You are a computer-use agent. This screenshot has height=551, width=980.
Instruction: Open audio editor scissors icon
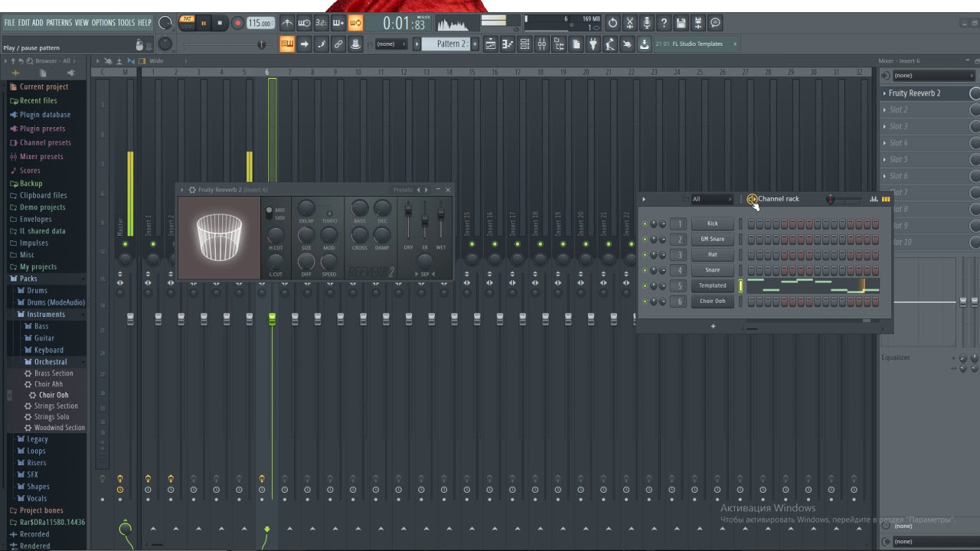pos(629,23)
